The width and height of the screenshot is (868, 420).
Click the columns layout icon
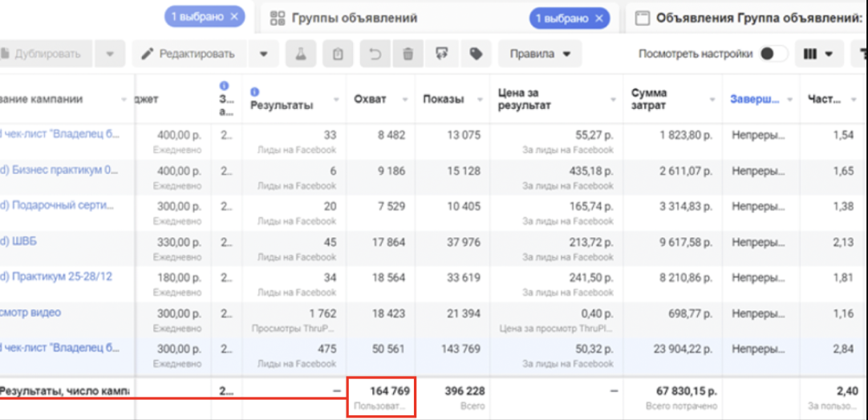pyautogui.click(x=810, y=54)
